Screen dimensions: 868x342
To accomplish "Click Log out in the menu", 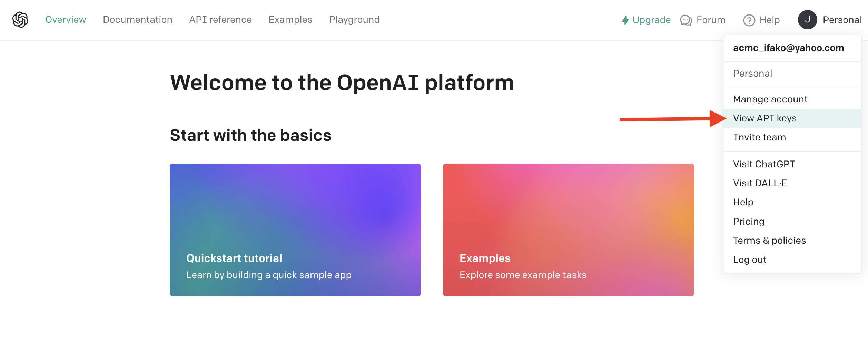I will point(792,260).
